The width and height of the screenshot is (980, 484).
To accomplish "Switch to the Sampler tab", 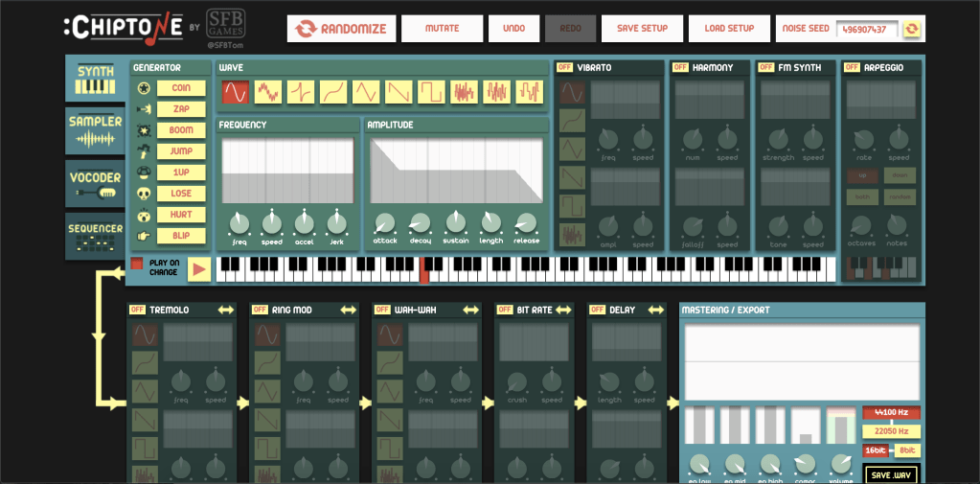I will pyautogui.click(x=94, y=129).
